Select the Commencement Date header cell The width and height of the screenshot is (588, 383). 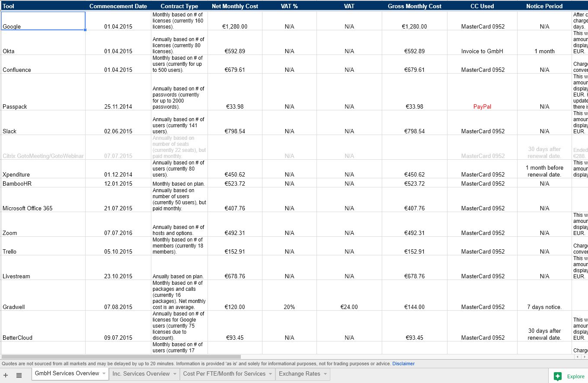pos(118,6)
